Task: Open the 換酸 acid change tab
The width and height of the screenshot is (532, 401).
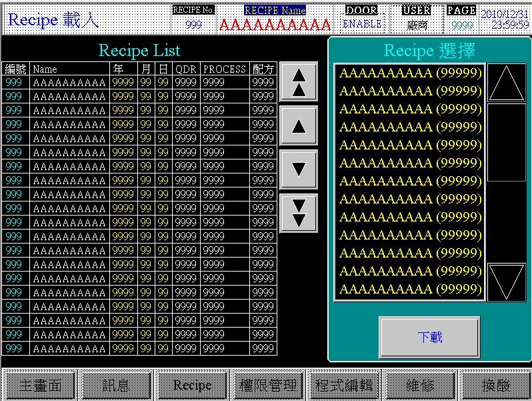Action: point(496,386)
